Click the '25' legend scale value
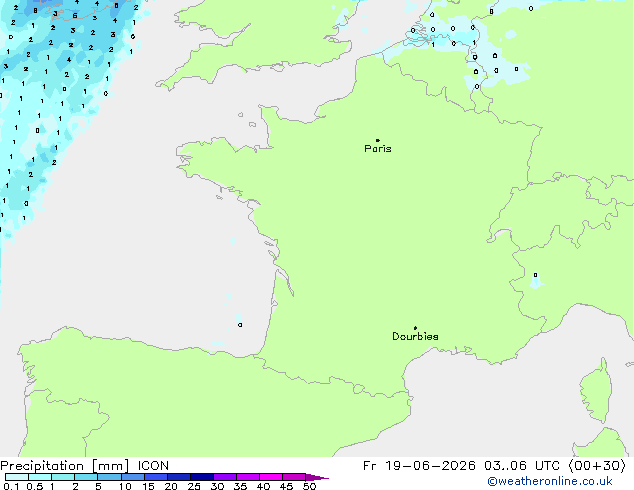Screen dimensions: 634x490 click(x=194, y=486)
